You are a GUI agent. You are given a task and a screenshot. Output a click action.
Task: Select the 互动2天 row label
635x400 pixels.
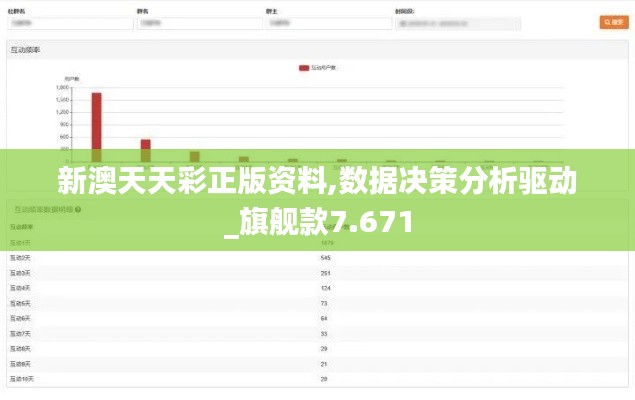[x=20, y=258]
